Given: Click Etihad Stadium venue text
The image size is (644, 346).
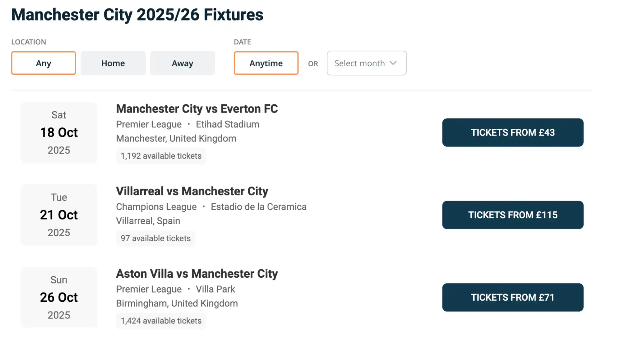Looking at the screenshot, I should coord(227,124).
